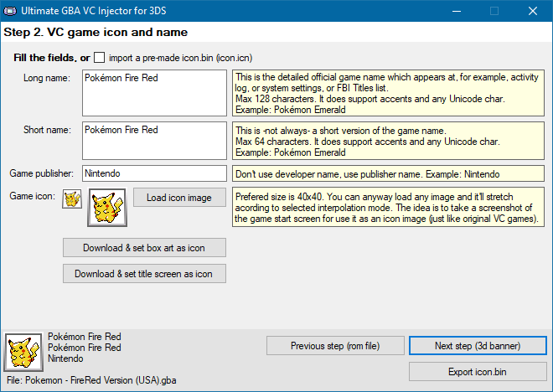553x392 pixels.
Task: Click the large Pikachu game icon preview
Action: pyautogui.click(x=107, y=207)
